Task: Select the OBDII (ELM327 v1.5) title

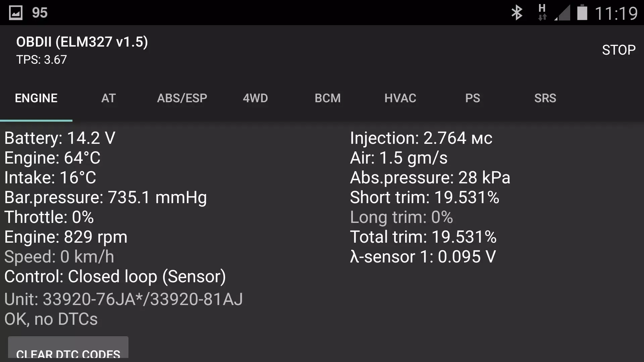Action: click(82, 41)
